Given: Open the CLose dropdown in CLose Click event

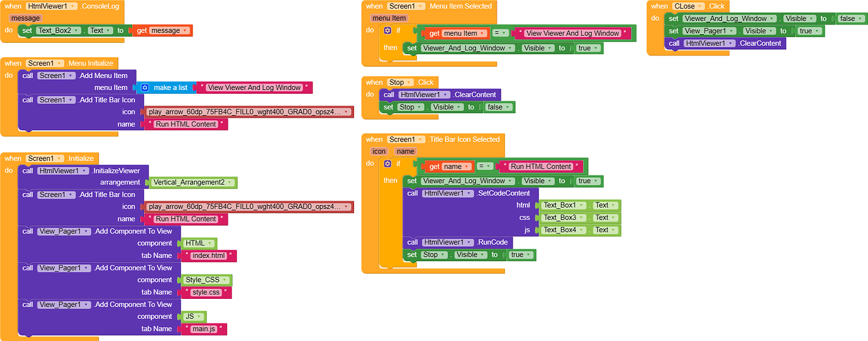Looking at the screenshot, I should [x=687, y=6].
